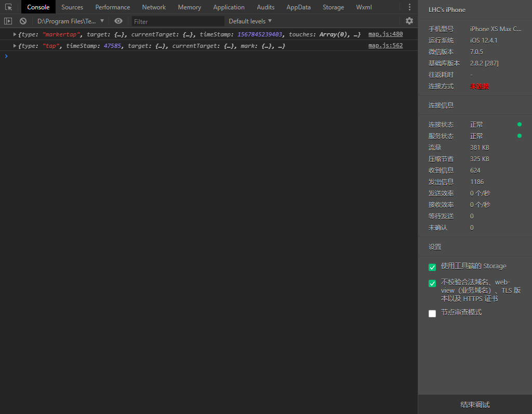Open the Default levels dropdown
The height and width of the screenshot is (414, 532).
tap(250, 21)
